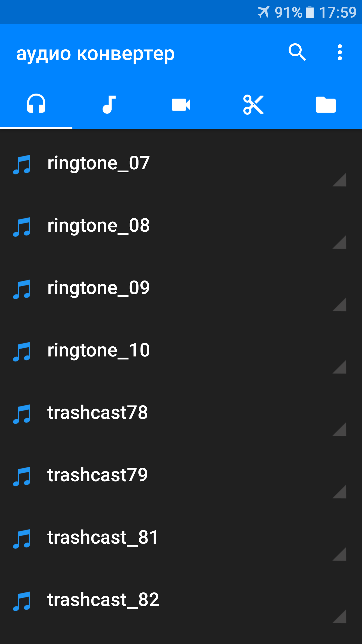
Task: Expand options triangle for trashcast_81
Action: [x=339, y=554]
